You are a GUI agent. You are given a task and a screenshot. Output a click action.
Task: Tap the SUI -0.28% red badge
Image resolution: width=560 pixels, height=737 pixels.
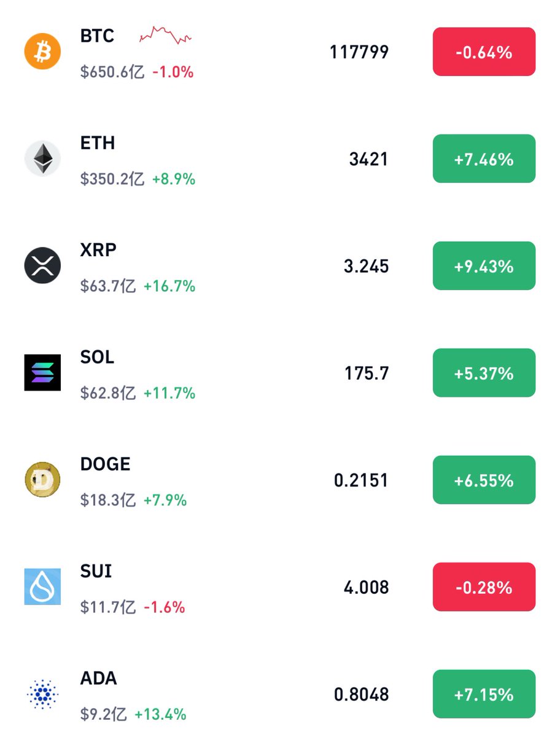pos(484,587)
